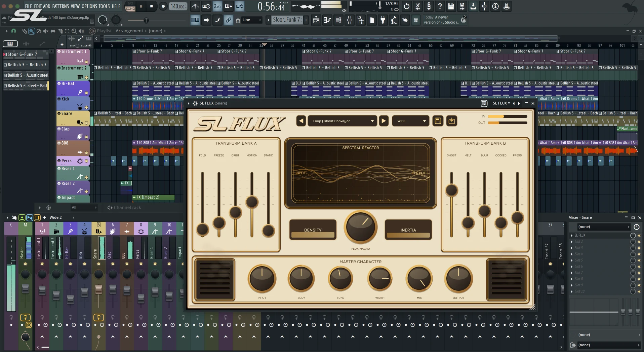This screenshot has width=644, height=352.
Task: Click the FLUX MACRO knob
Action: pos(361,227)
